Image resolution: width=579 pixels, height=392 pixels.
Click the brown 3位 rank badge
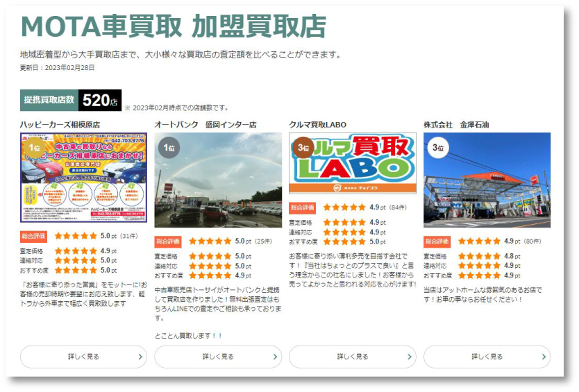pyautogui.click(x=303, y=148)
